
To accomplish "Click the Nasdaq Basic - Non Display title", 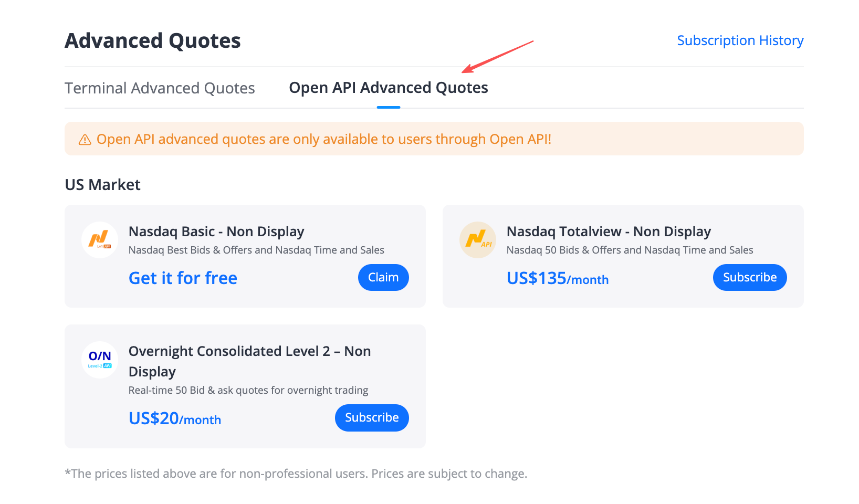I will click(x=216, y=232).
